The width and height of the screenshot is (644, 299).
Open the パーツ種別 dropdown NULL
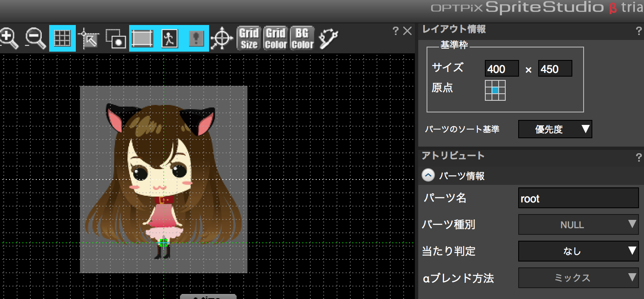click(578, 224)
